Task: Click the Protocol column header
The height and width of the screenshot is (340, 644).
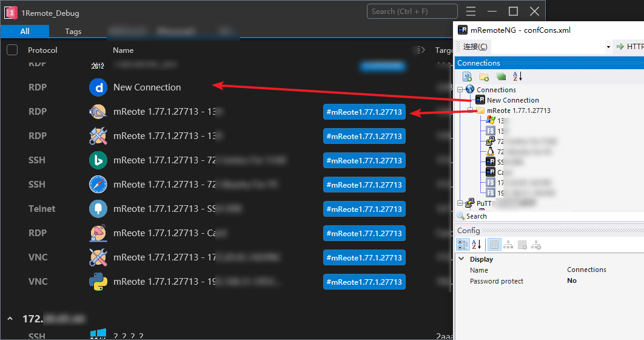Action: pos(42,50)
